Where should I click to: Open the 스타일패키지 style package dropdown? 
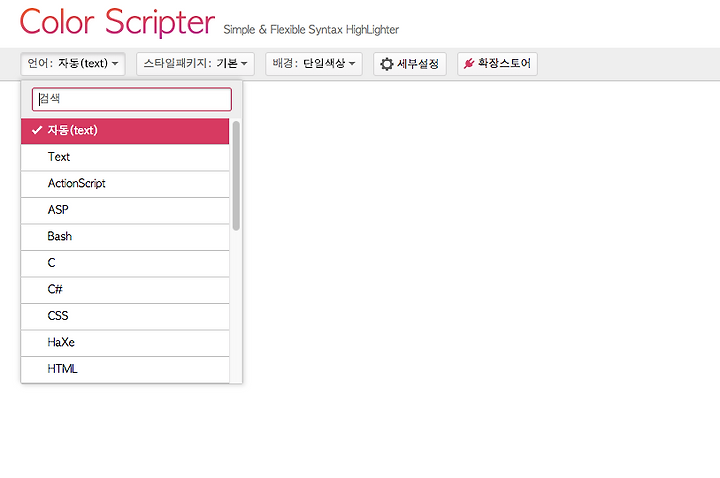[x=195, y=63]
